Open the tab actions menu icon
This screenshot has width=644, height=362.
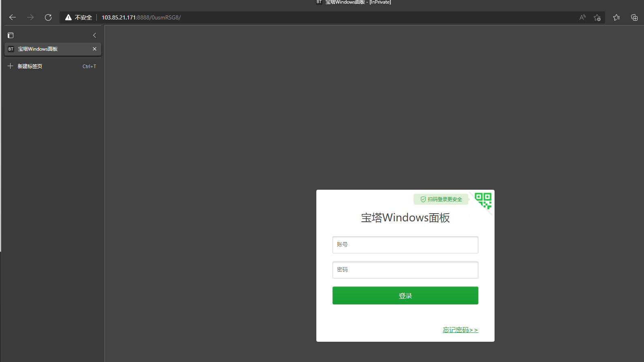point(11,35)
